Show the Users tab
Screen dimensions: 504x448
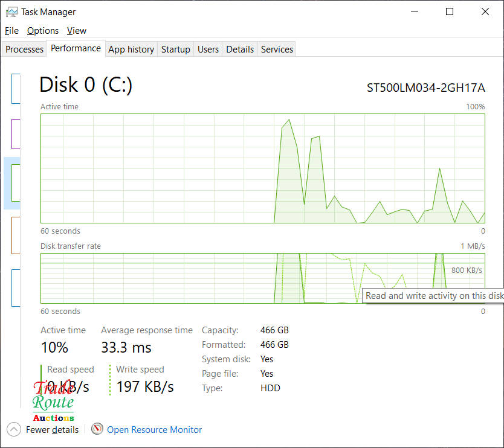tap(208, 50)
